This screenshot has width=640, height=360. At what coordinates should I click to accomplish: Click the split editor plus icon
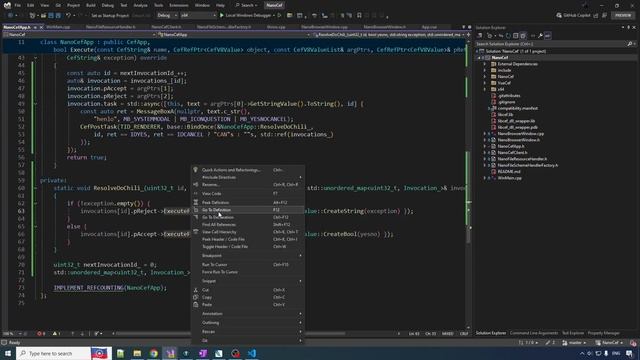(469, 35)
